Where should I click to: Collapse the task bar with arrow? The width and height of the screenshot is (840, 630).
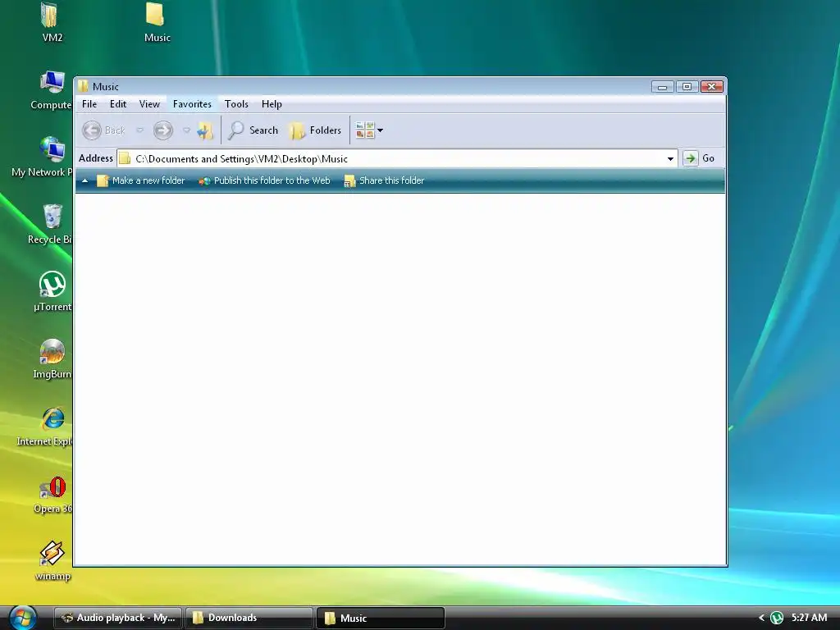coord(84,180)
